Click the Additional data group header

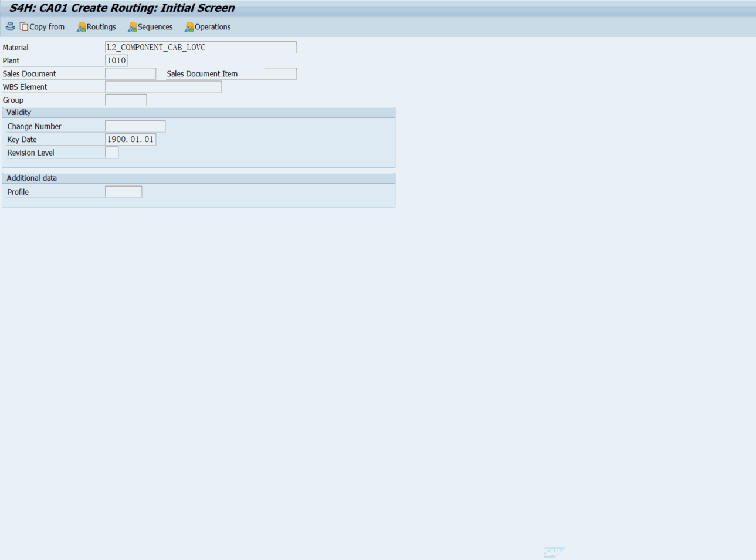pos(198,178)
